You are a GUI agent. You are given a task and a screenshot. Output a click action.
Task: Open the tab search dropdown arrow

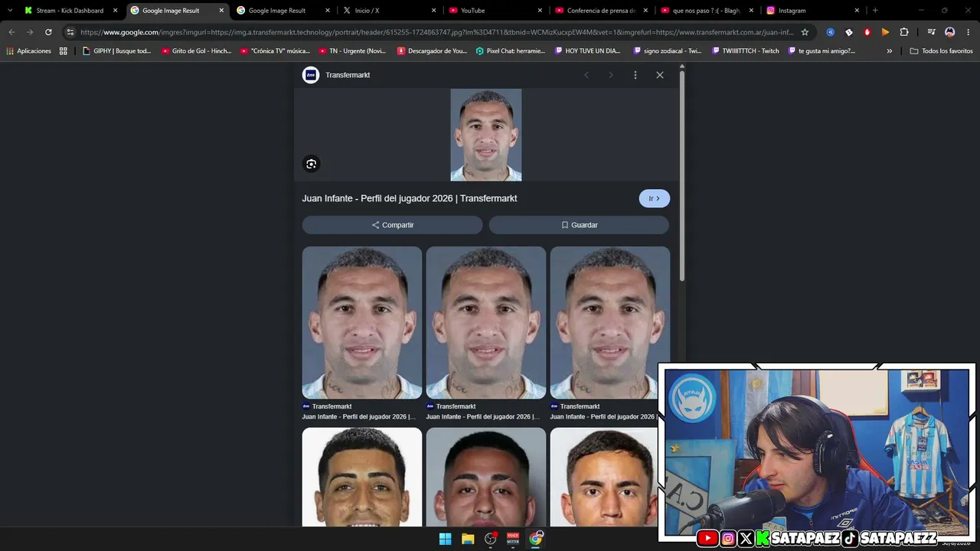pos(10,11)
